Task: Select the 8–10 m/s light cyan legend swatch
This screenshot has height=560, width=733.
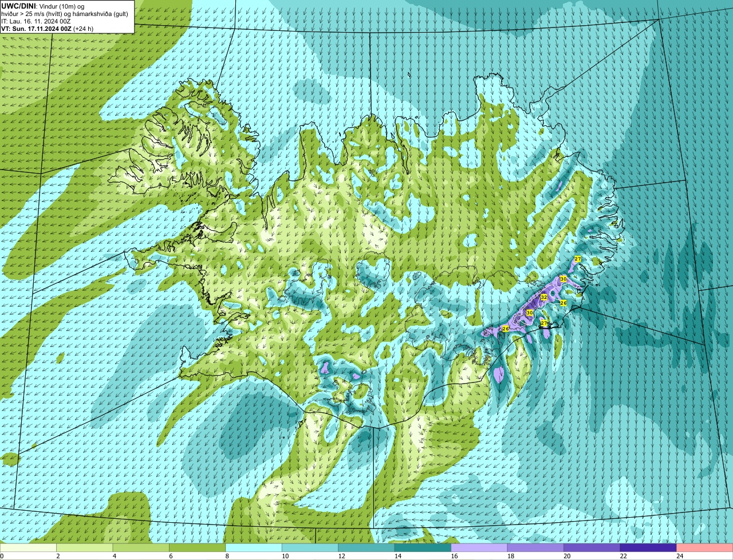Action: 254,547
